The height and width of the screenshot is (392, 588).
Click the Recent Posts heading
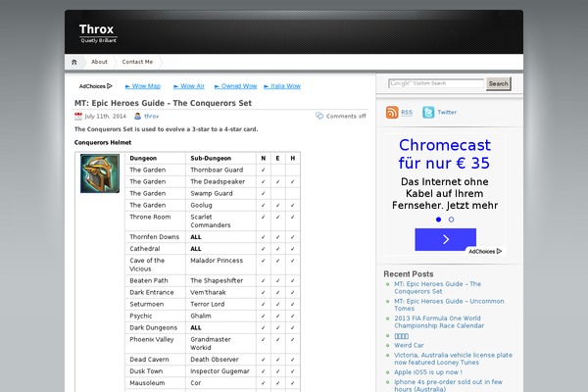tap(409, 274)
